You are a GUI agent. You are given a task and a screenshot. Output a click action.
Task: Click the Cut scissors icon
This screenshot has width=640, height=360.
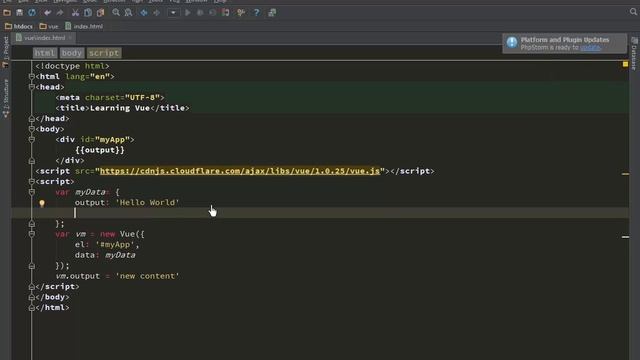[76, 13]
